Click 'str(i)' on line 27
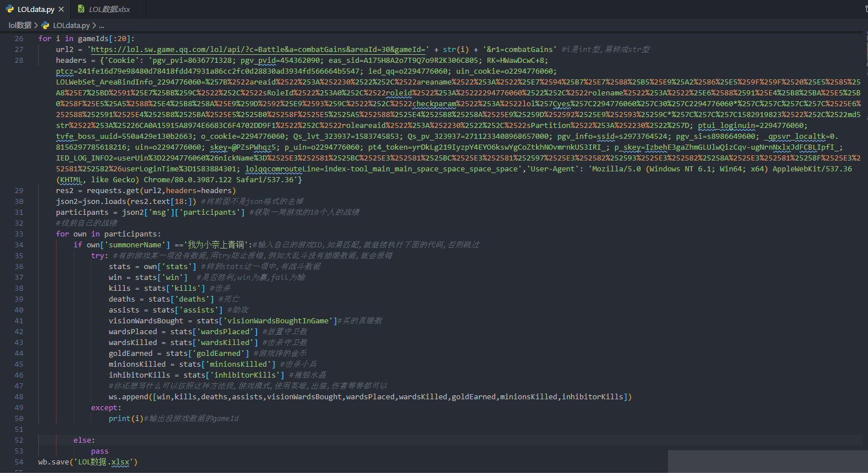 (x=456, y=49)
